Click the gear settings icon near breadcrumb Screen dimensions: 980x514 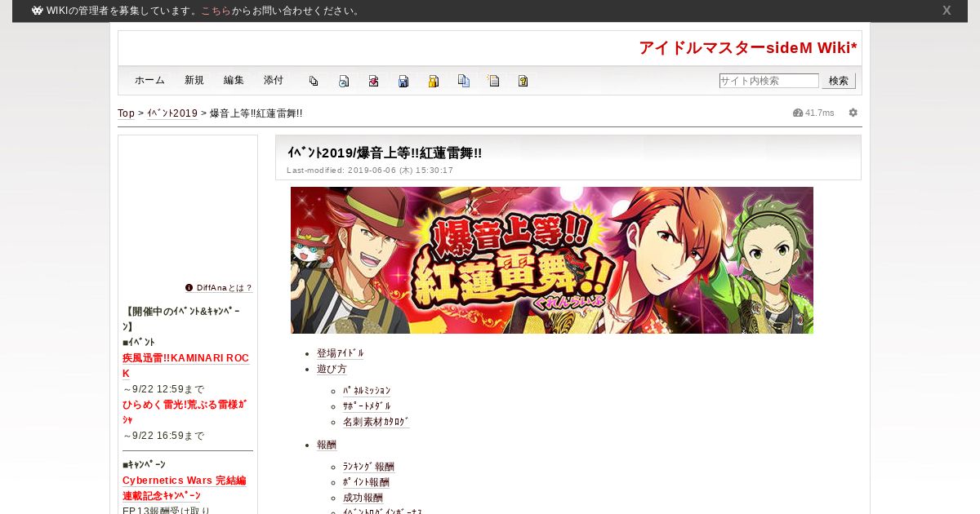pyautogui.click(x=853, y=113)
